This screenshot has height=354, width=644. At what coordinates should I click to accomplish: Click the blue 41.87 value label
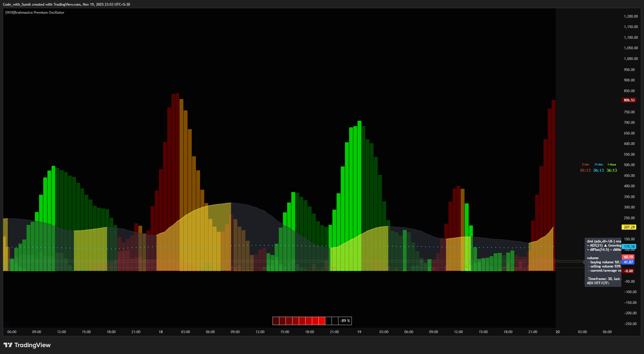click(x=628, y=262)
